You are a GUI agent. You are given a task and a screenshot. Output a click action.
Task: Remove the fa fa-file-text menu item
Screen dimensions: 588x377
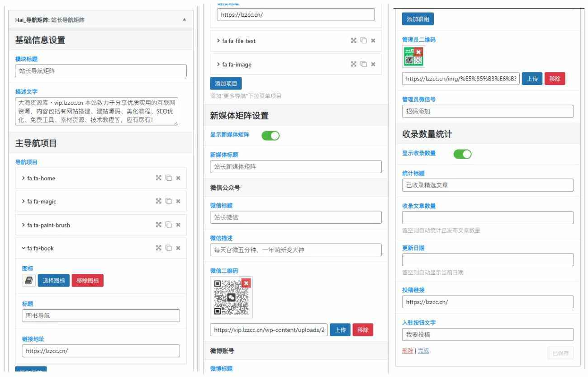[373, 41]
